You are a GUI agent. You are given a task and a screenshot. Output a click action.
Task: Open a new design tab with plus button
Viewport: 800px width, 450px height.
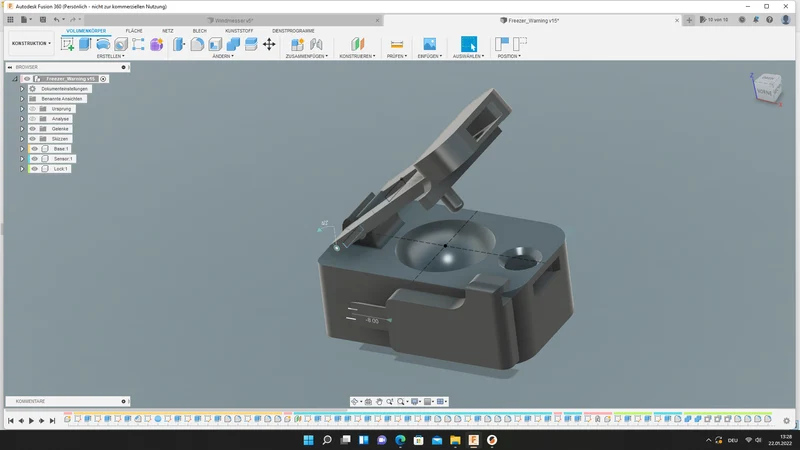tap(689, 20)
